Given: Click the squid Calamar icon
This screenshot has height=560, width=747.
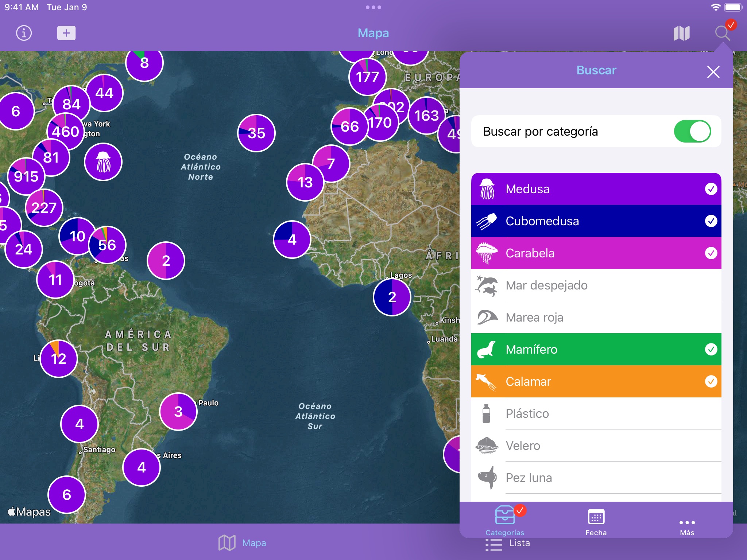Looking at the screenshot, I should click(486, 382).
